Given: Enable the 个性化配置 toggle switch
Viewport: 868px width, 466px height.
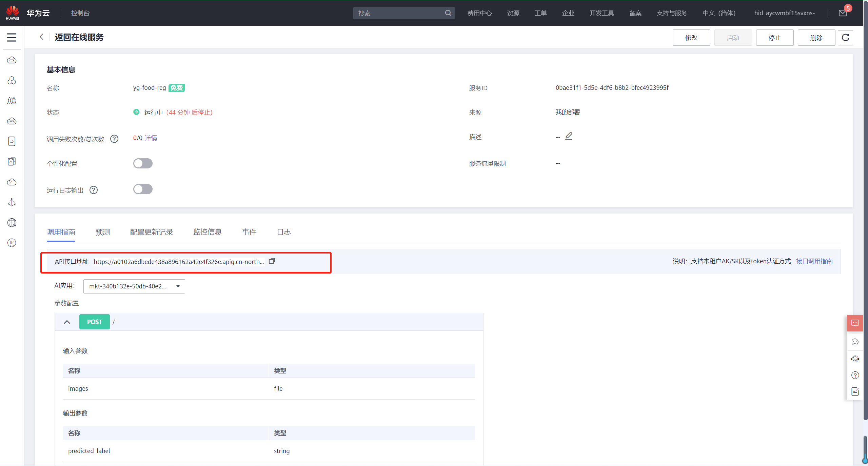Looking at the screenshot, I should (x=143, y=163).
